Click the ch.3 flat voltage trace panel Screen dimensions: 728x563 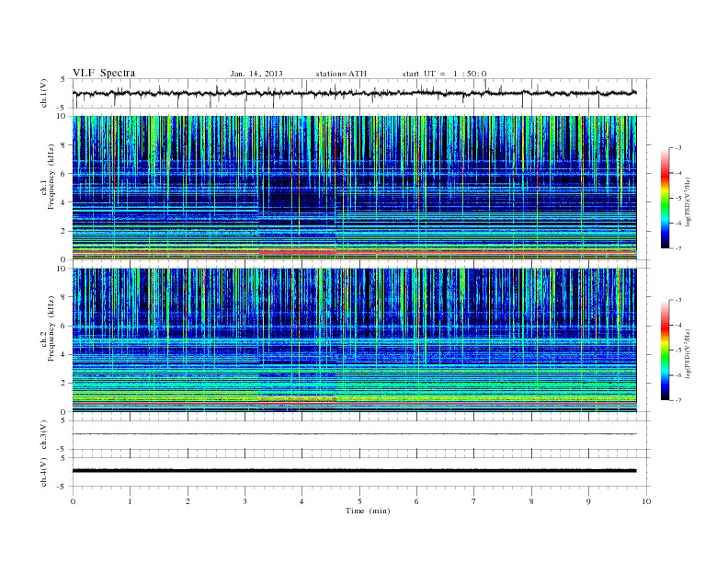(x=361, y=435)
